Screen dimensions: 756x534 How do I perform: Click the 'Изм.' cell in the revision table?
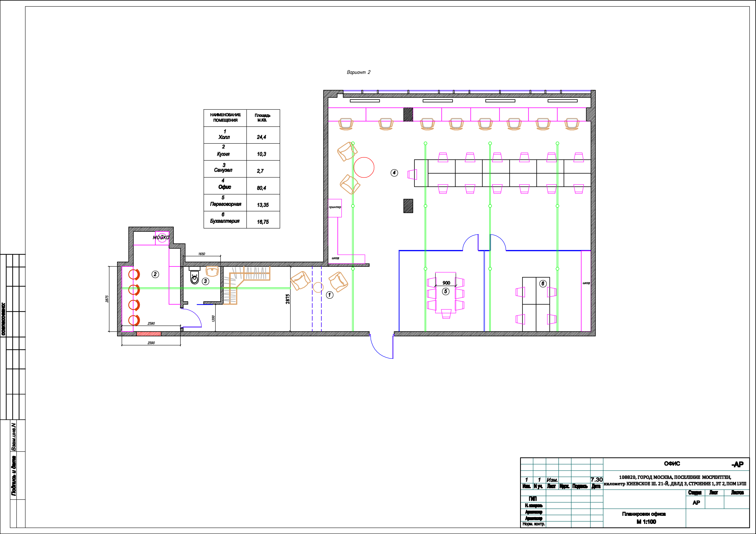[552, 480]
